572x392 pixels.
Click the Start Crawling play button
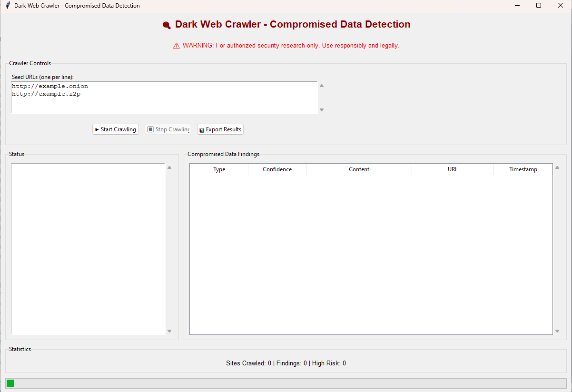[116, 129]
